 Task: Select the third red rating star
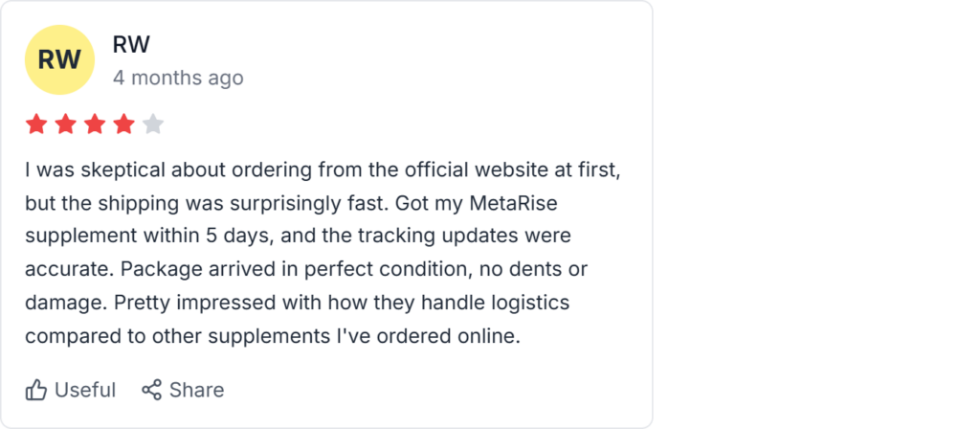pyautogui.click(x=95, y=124)
